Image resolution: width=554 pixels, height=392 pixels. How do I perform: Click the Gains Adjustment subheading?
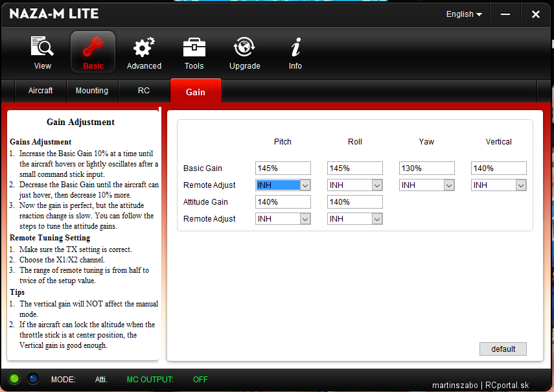pos(41,142)
